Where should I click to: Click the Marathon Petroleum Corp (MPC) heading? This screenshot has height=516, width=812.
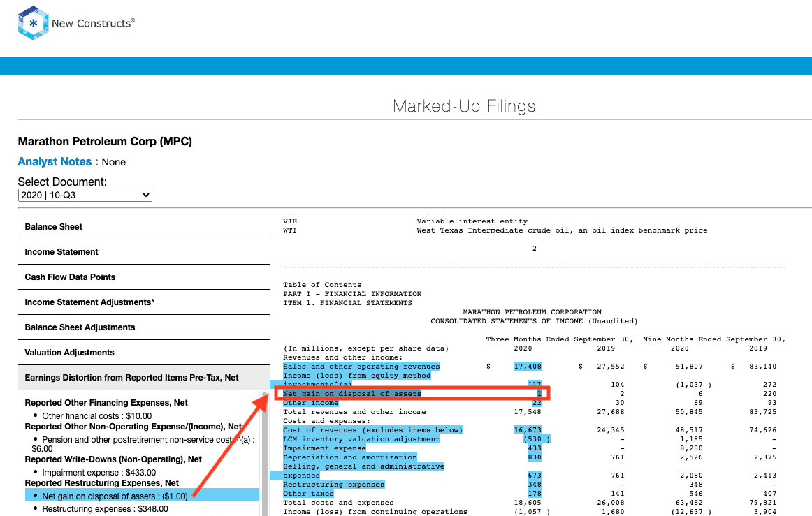click(105, 141)
